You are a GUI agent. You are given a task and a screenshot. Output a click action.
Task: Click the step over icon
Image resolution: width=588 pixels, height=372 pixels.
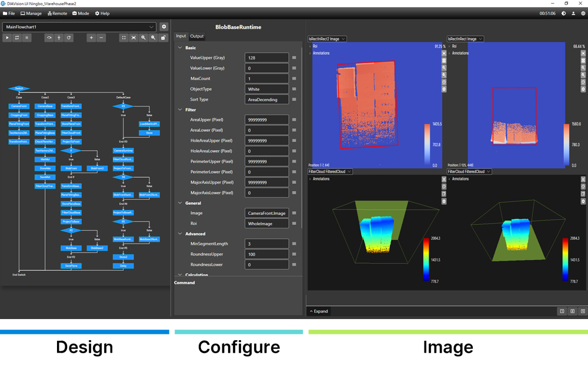coord(49,38)
